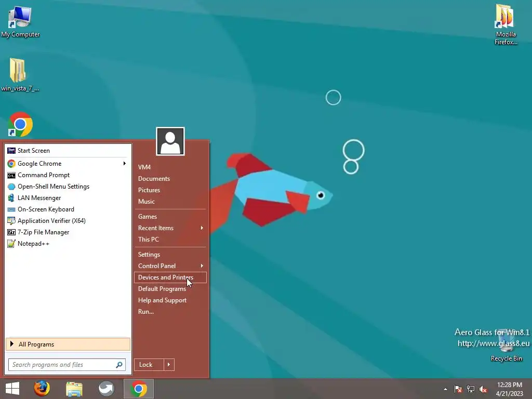Click the Search programs and files box
The width and height of the screenshot is (532, 399).
(x=67, y=365)
